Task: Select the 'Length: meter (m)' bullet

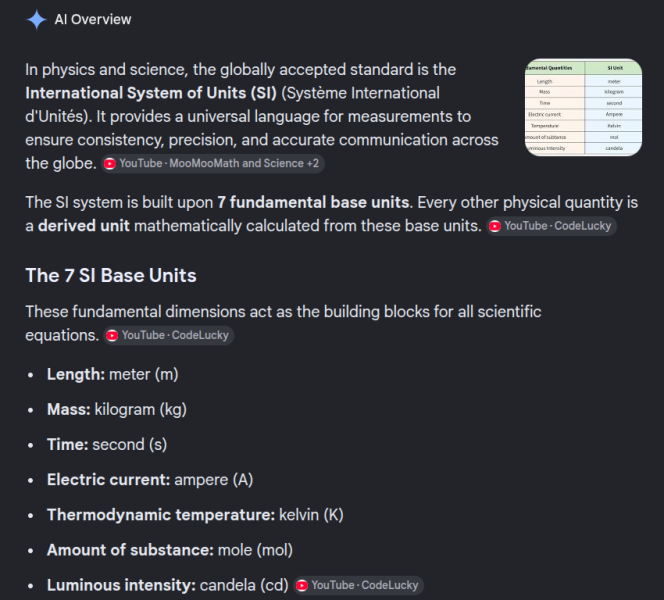Action: (113, 375)
